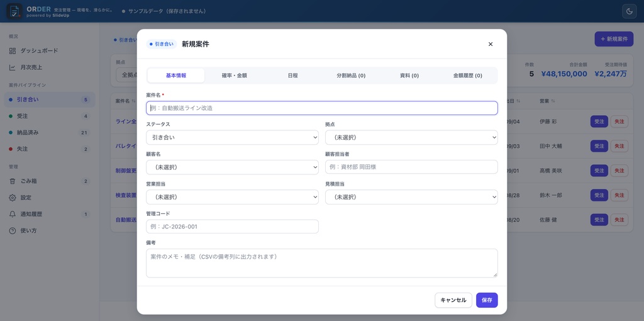
Task: Open the 営業担当 dropdown
Action: click(233, 197)
